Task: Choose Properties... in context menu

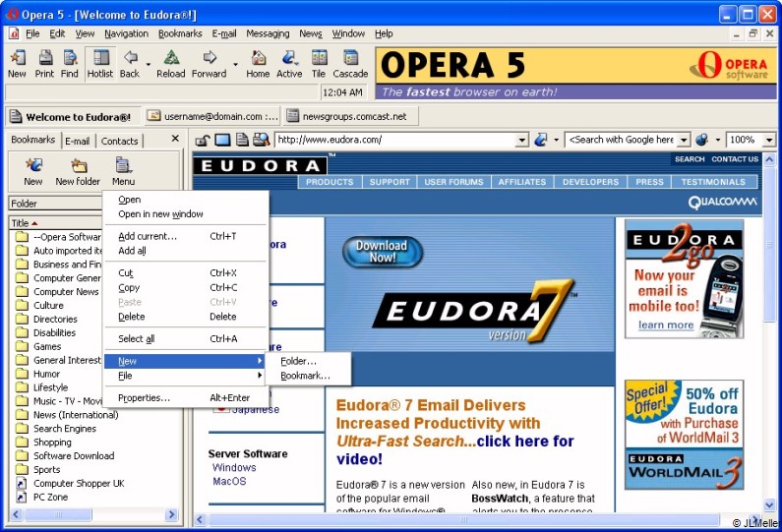Action: (x=185, y=398)
